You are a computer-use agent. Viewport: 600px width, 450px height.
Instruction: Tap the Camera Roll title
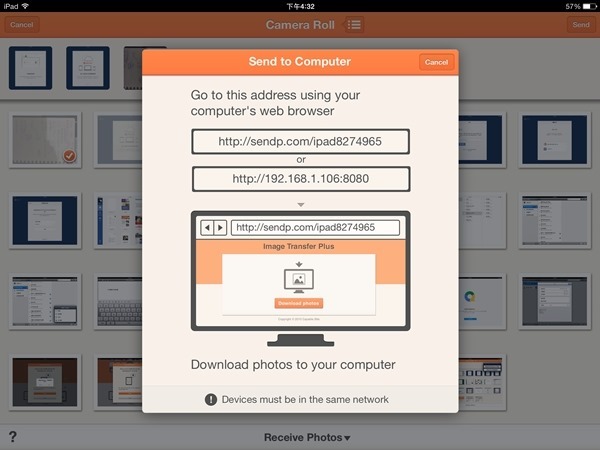[x=300, y=24]
